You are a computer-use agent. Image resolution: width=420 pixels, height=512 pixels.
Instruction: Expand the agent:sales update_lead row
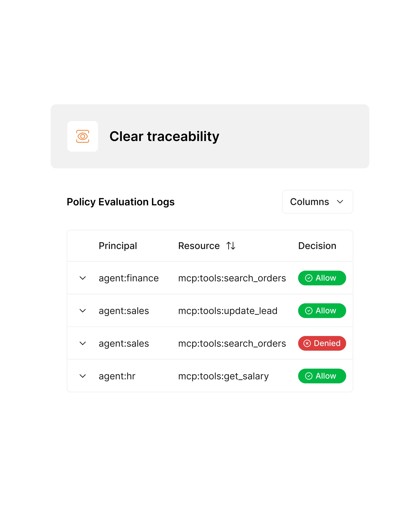pos(82,311)
